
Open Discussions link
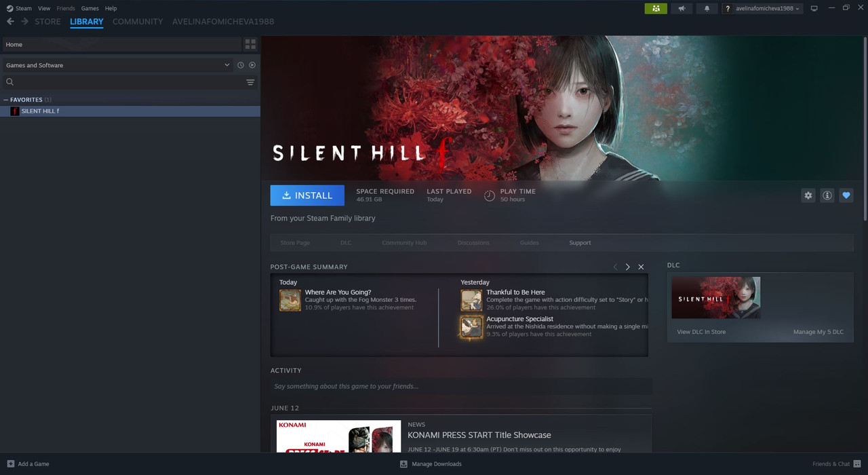pyautogui.click(x=473, y=243)
